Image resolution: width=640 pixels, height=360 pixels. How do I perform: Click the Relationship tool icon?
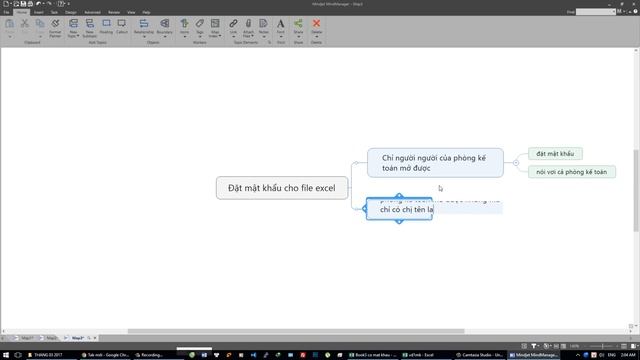pyautogui.click(x=144, y=24)
